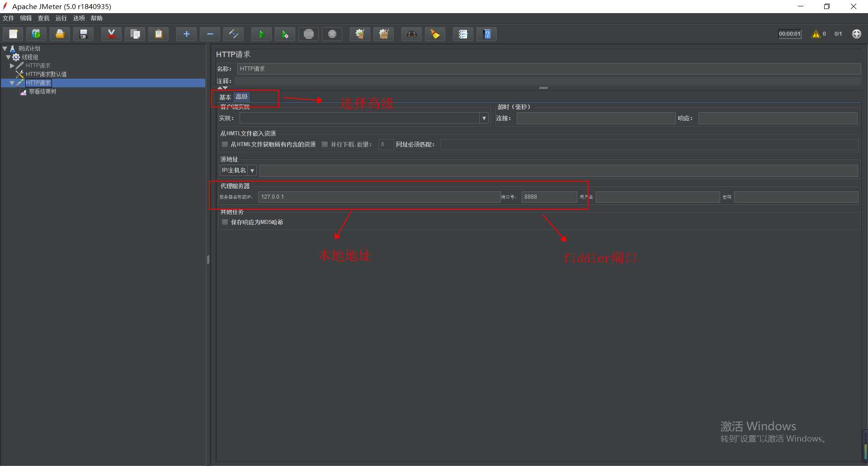Save the test plan with disk icon
Viewport: 868px width, 466px height.
(x=83, y=34)
